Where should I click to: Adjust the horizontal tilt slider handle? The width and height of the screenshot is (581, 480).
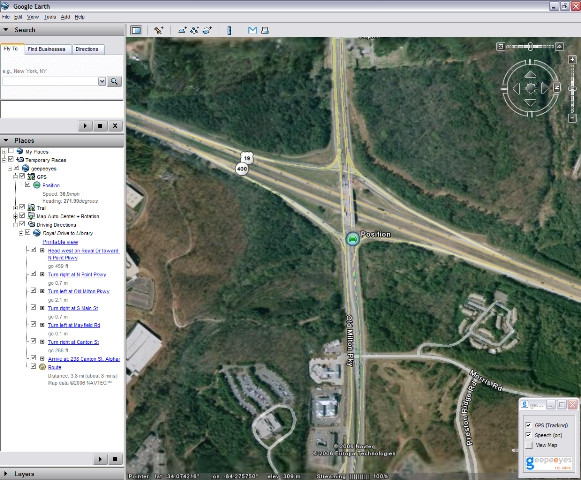point(530,46)
